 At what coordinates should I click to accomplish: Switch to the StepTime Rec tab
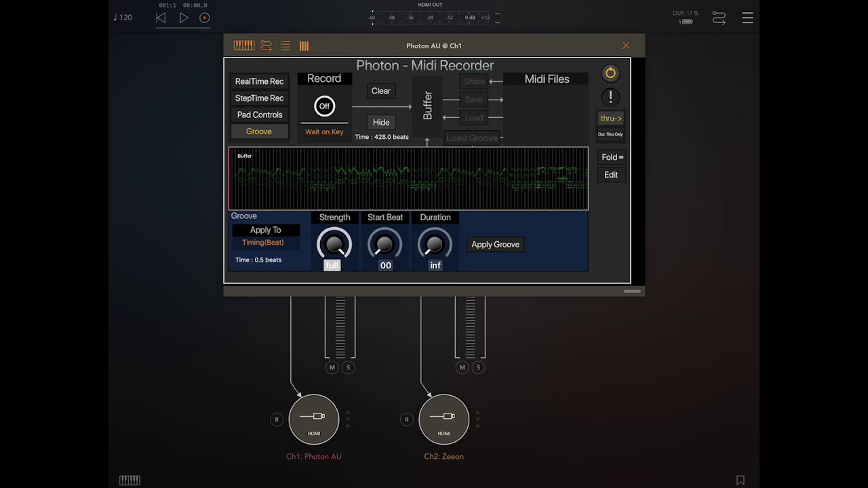[x=259, y=98]
